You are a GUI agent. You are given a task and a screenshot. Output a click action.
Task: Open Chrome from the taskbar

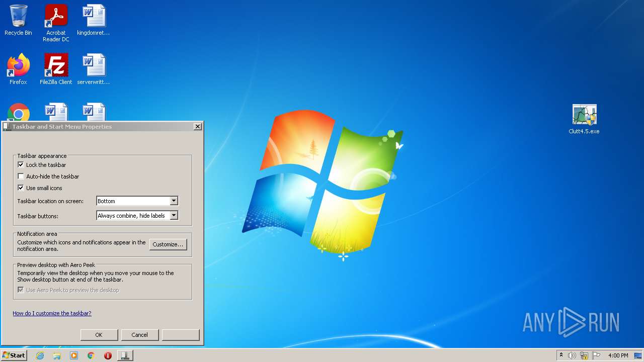(91, 355)
